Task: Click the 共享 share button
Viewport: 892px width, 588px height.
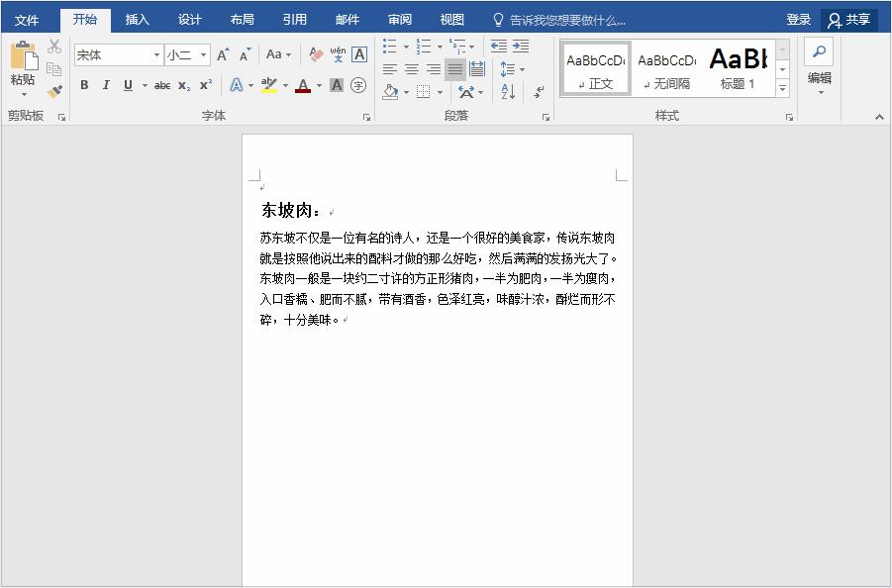Action: pos(857,18)
